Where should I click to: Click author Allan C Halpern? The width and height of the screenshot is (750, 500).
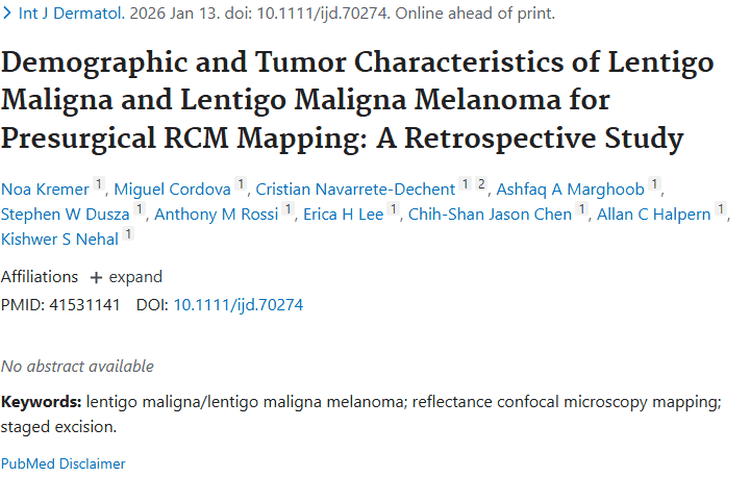tap(654, 213)
